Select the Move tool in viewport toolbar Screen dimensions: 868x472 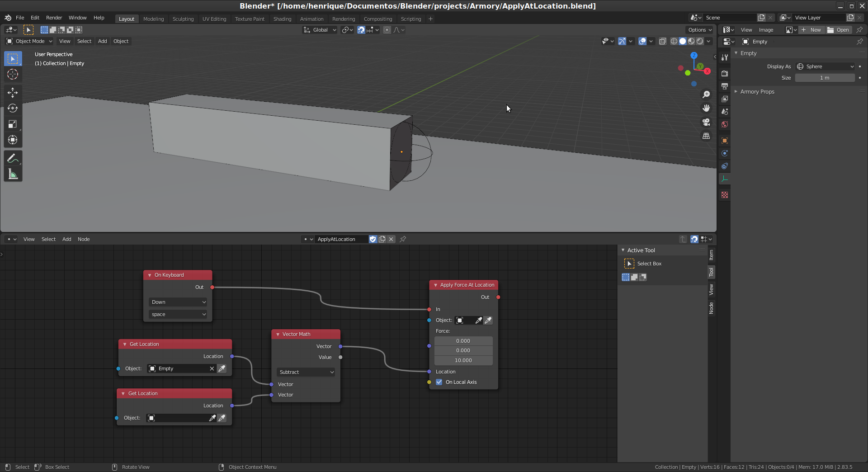(13, 93)
